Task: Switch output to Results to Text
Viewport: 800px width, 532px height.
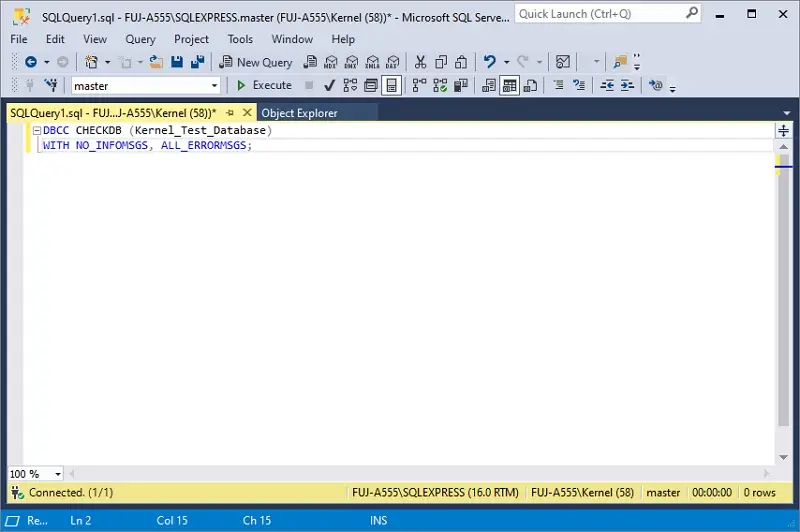Action: click(x=489, y=85)
